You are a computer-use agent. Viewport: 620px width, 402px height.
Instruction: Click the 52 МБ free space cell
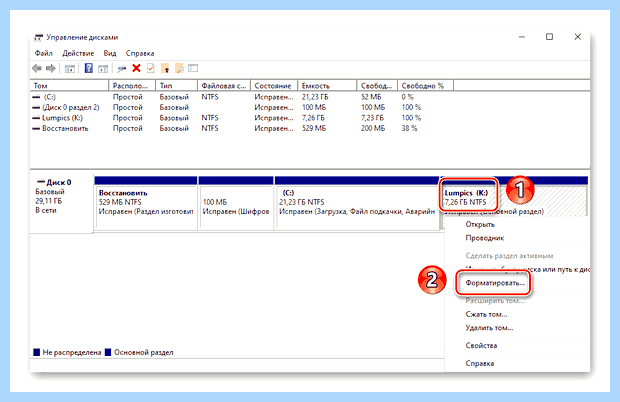coord(371,97)
